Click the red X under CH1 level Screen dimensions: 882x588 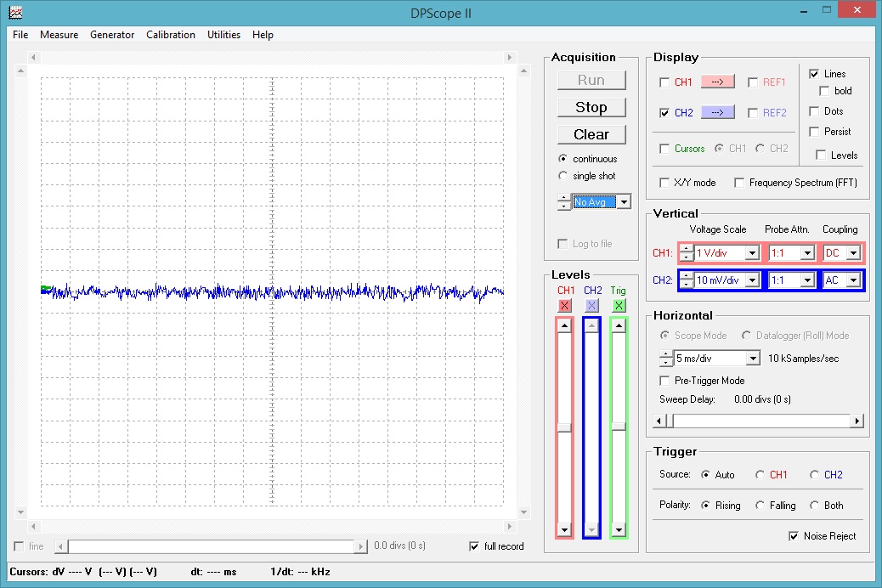coord(565,306)
